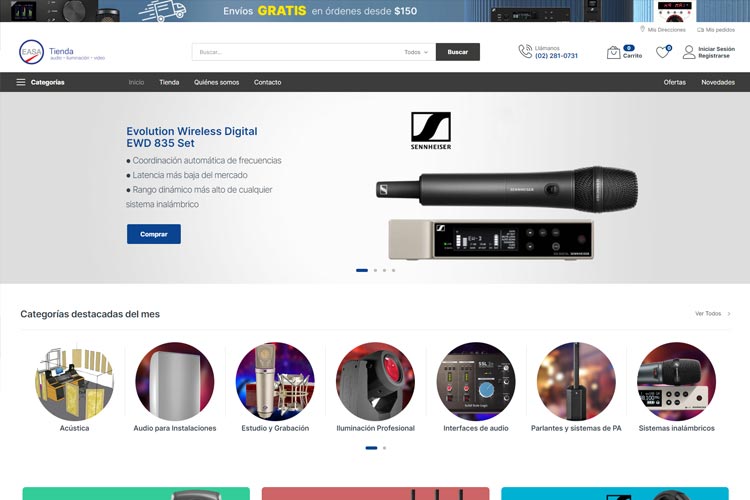Click the Sennheiser logo in banner
Image resolution: width=750 pixels, height=500 pixels.
(431, 131)
